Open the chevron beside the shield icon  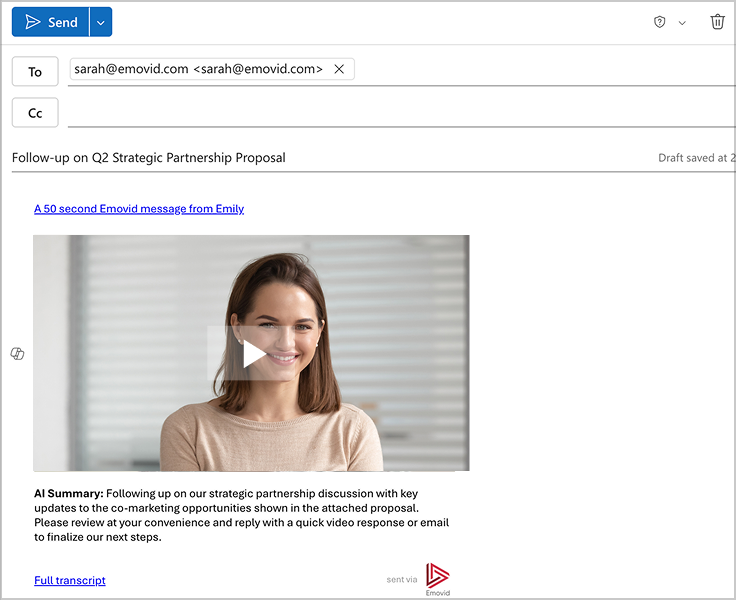[x=682, y=23]
